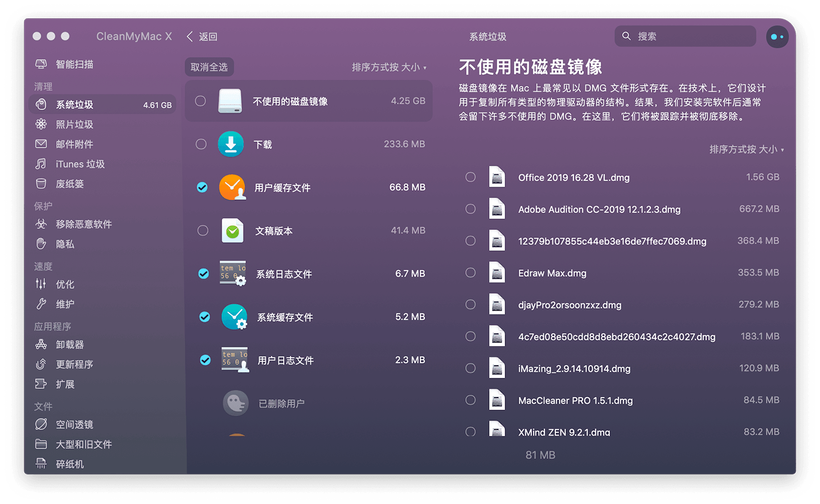Check the 下载 downloads category
The image size is (820, 504).
201,144
